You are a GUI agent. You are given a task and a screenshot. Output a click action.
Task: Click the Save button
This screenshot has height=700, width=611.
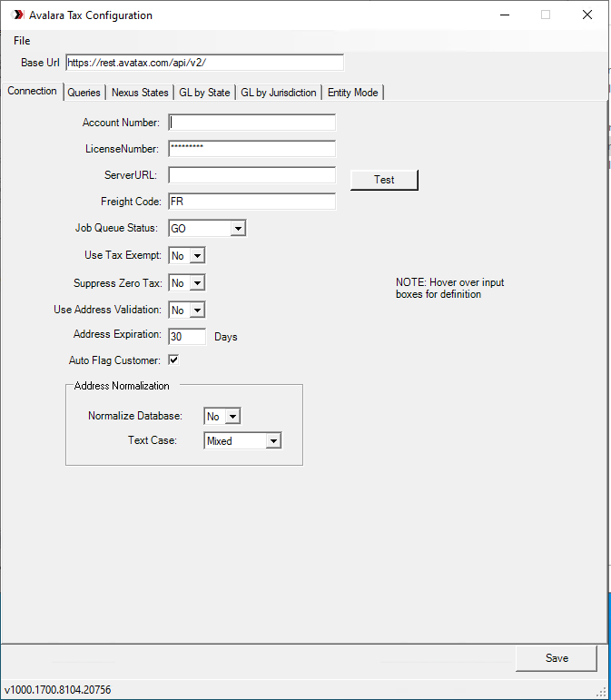557,658
